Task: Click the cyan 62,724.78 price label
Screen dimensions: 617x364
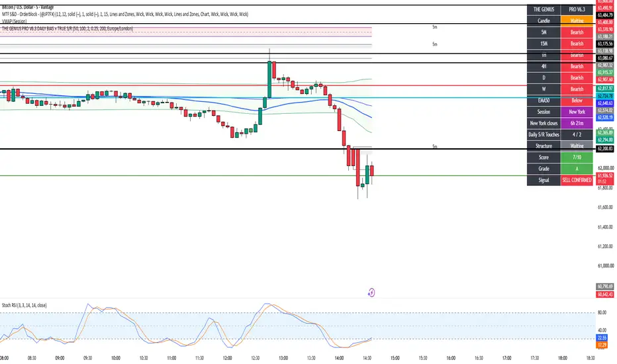Action: (x=605, y=96)
